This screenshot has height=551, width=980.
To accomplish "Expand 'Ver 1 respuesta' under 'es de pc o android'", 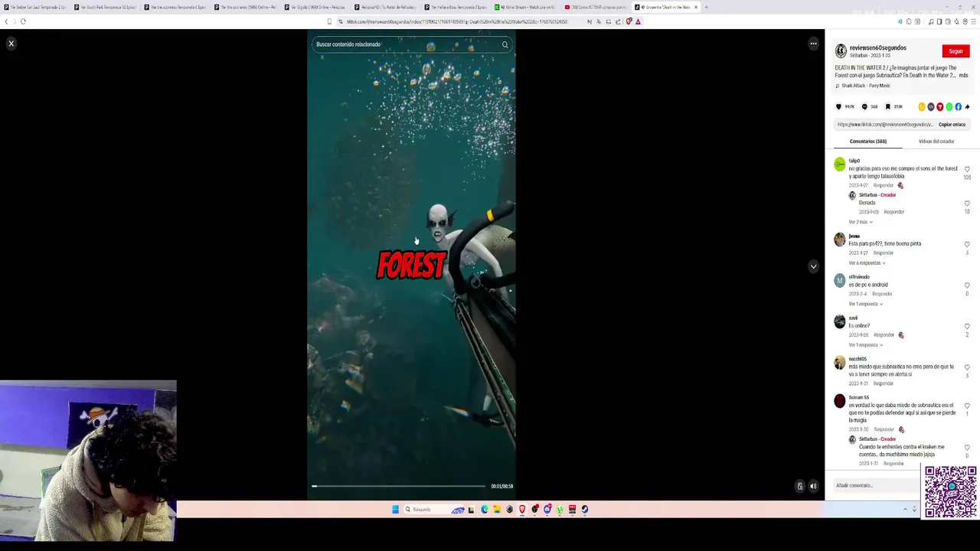I will point(865,304).
